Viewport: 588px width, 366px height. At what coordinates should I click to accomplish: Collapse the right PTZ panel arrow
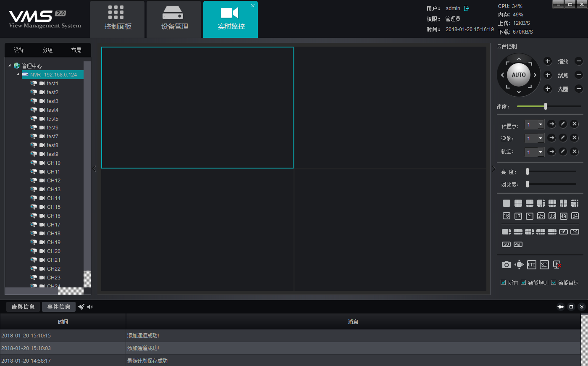point(493,169)
